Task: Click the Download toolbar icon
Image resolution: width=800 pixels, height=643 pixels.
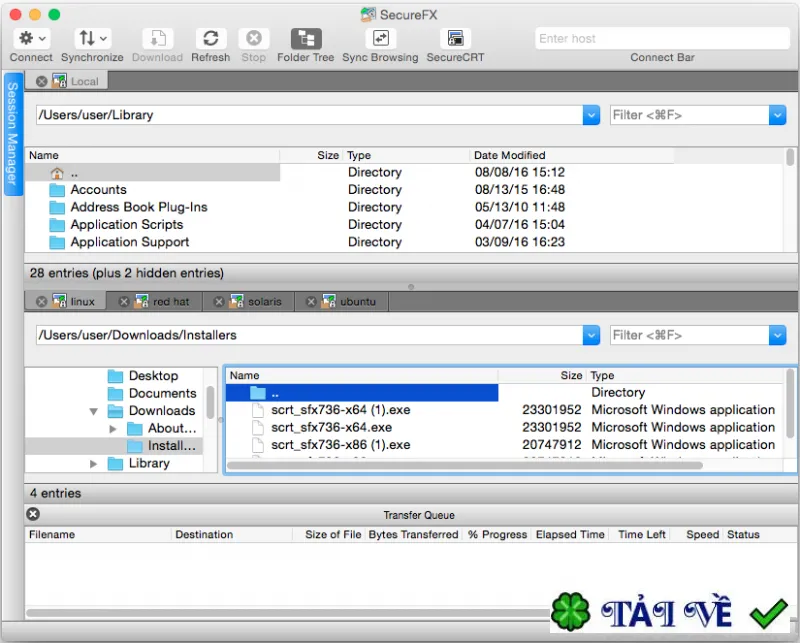Action: tap(157, 39)
